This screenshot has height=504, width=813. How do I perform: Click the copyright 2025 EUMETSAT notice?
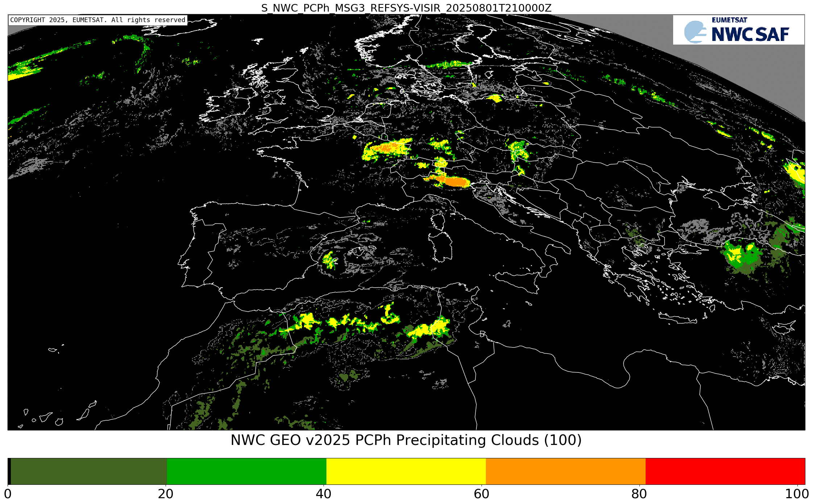coord(98,20)
